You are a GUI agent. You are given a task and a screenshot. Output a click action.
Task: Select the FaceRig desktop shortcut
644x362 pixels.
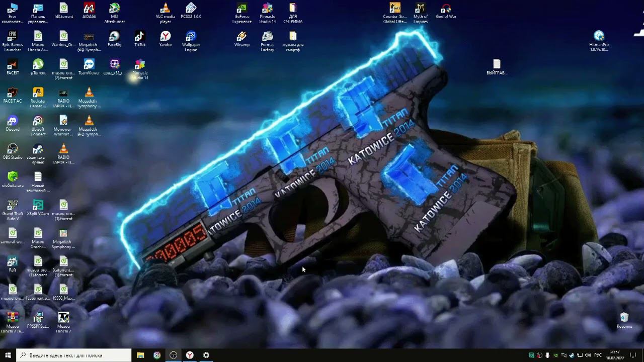point(115,39)
